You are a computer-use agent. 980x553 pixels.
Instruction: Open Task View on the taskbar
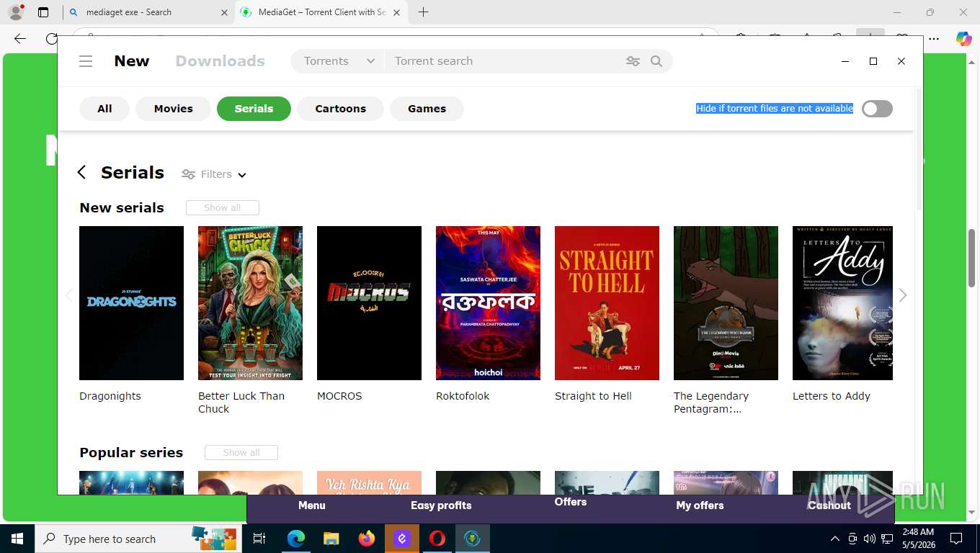point(260,539)
